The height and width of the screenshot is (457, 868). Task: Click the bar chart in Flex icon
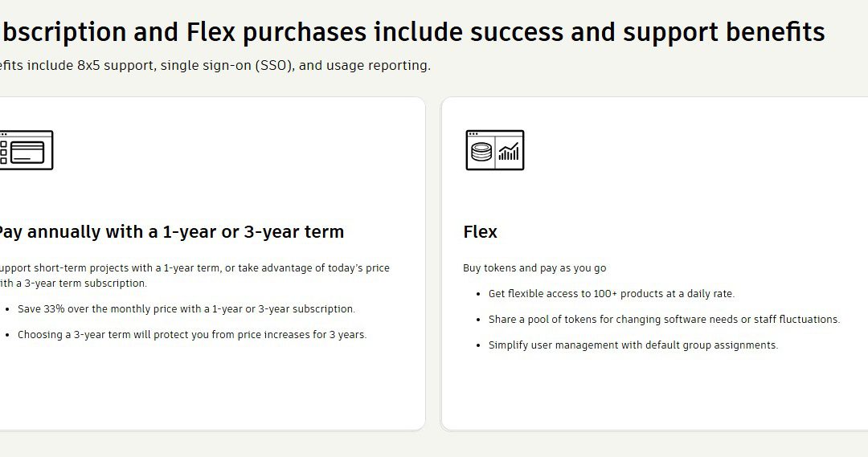(509, 151)
